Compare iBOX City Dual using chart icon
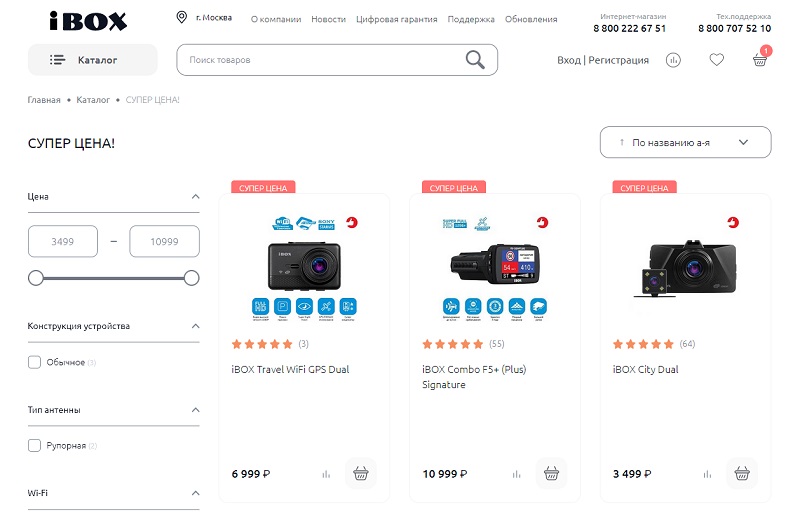This screenshot has width=800, height=512. point(707,474)
